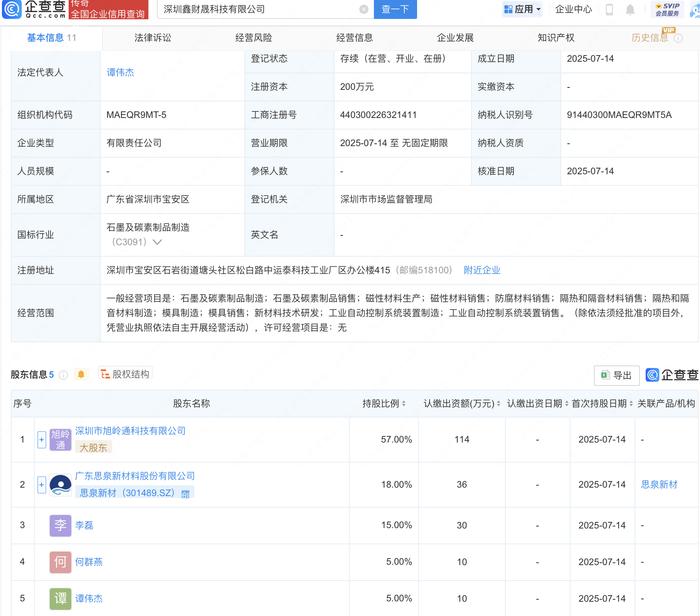Expand the 国标行业 C3091 chevron
The width and height of the screenshot is (700, 616).
[x=157, y=242]
